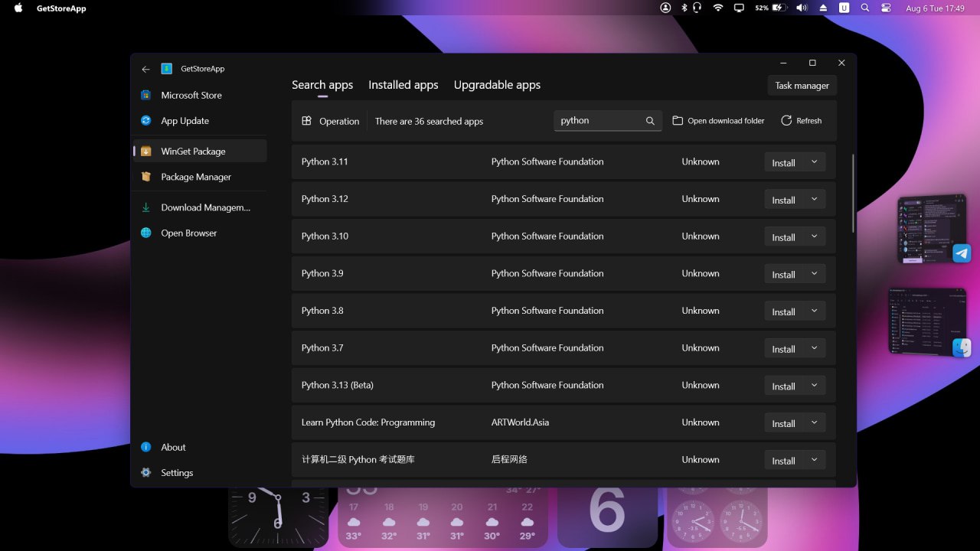Open Settings in the sidebar
Viewport: 980px width, 551px height.
coord(201,473)
